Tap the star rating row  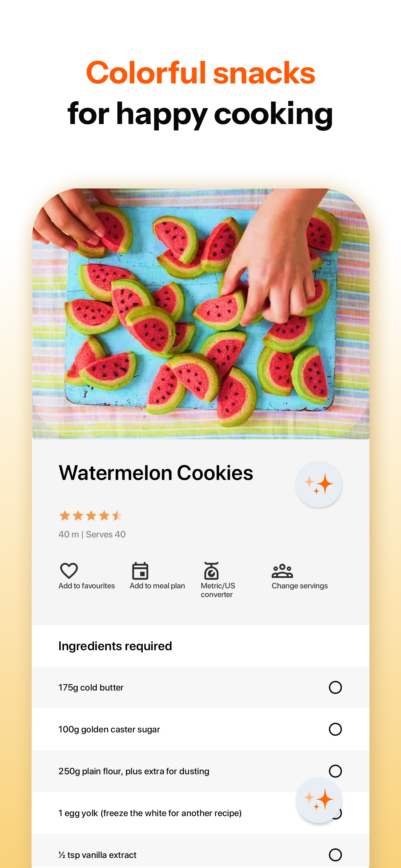tap(91, 516)
